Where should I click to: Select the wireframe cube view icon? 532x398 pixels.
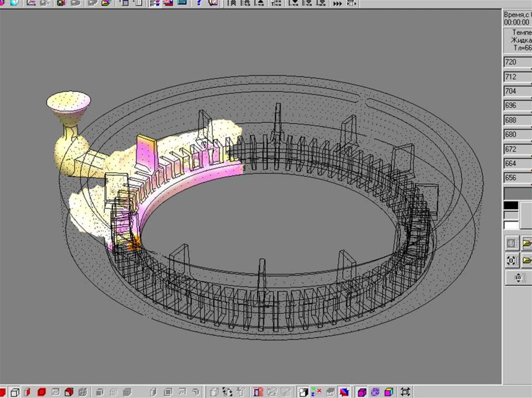click(x=16, y=392)
